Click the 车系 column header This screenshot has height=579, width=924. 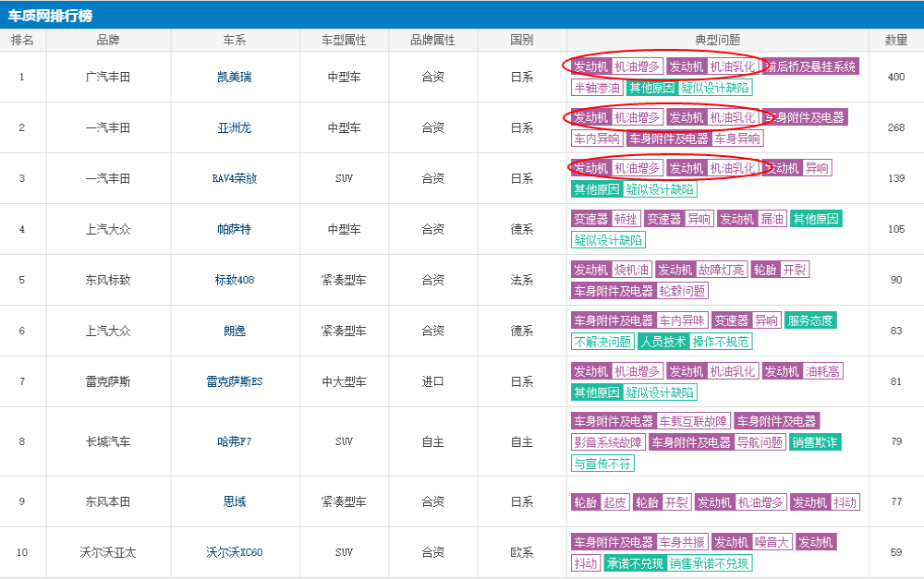(x=234, y=40)
